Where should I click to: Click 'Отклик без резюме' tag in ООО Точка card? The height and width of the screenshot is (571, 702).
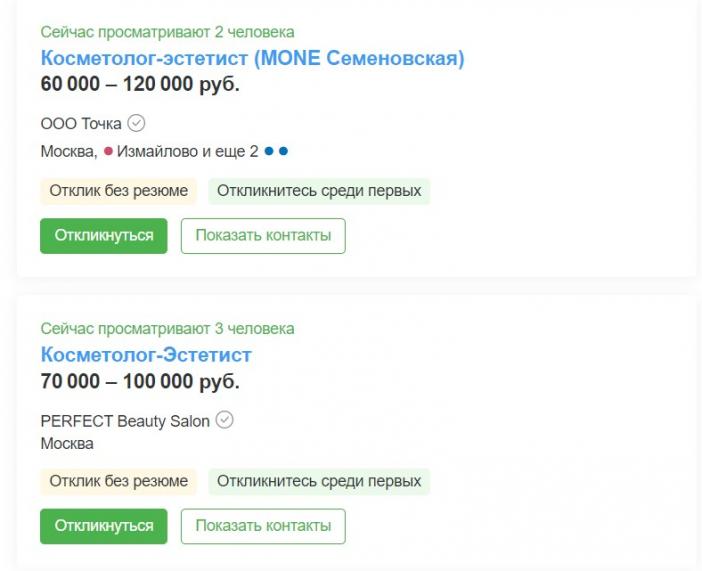point(119,191)
